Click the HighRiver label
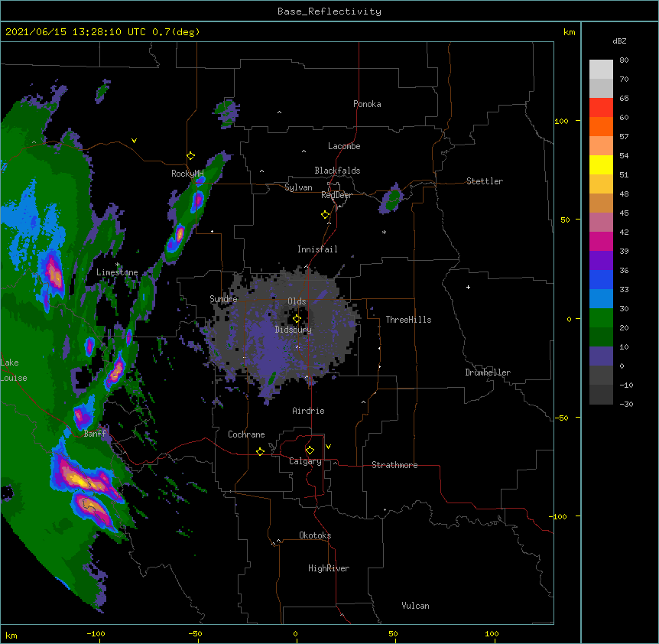This screenshot has width=659, height=644. [329, 568]
